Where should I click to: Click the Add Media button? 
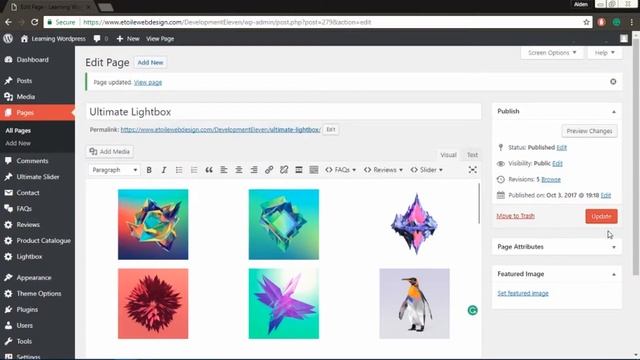tap(109, 151)
